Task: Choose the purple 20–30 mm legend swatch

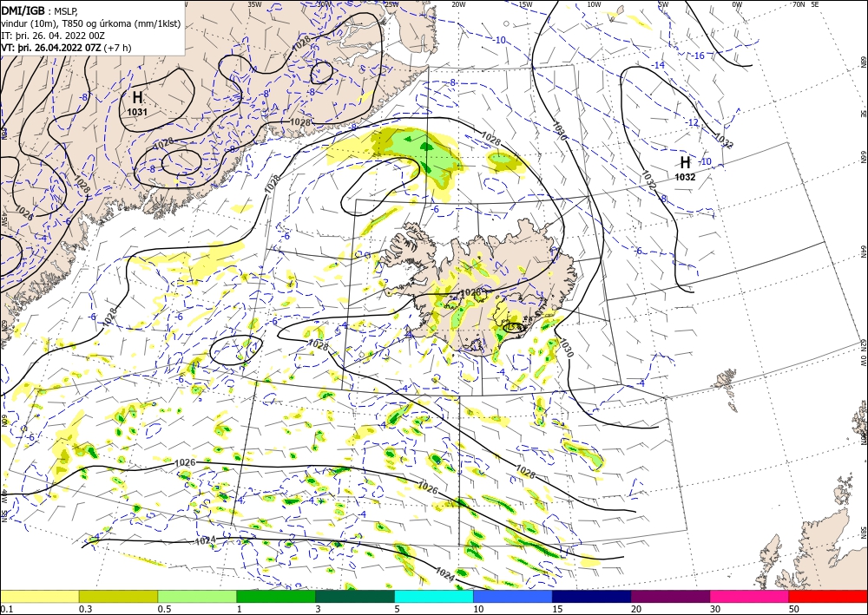Action: tap(670, 596)
